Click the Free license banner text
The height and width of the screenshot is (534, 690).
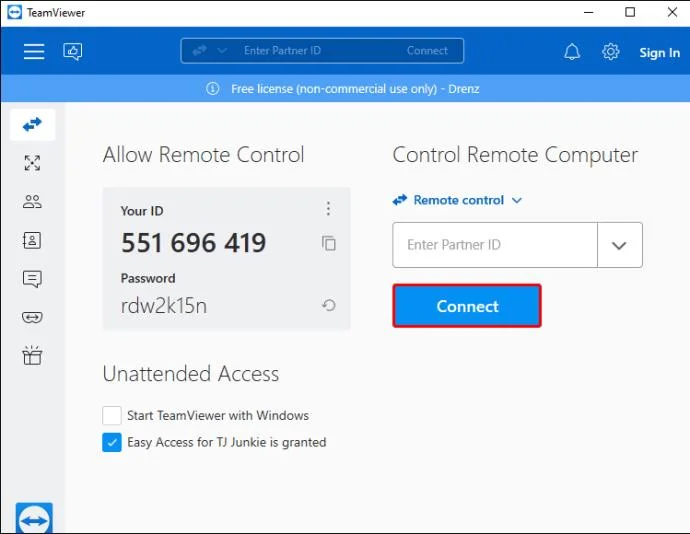355,89
